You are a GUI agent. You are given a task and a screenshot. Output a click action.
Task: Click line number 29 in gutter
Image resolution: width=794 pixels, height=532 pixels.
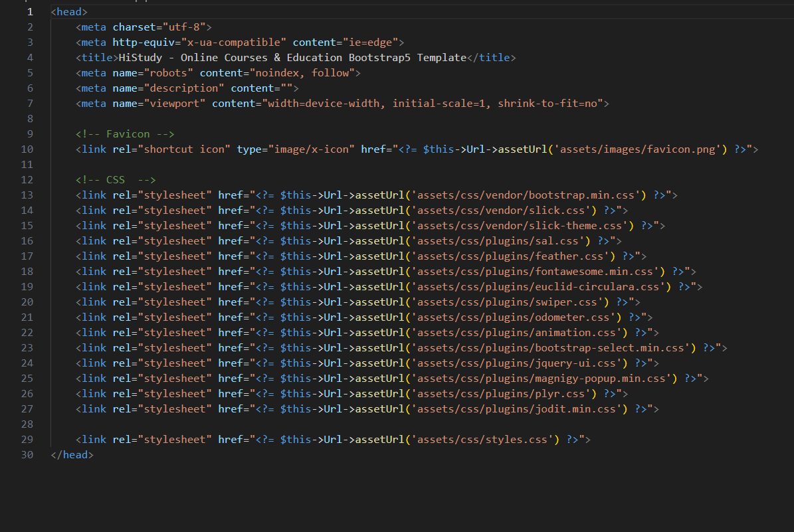coord(27,440)
